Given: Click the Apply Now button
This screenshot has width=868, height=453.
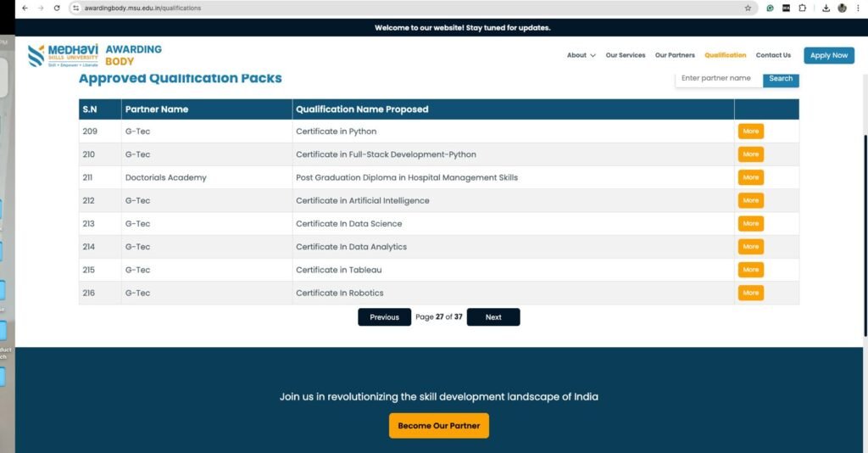Looking at the screenshot, I should click(x=829, y=55).
